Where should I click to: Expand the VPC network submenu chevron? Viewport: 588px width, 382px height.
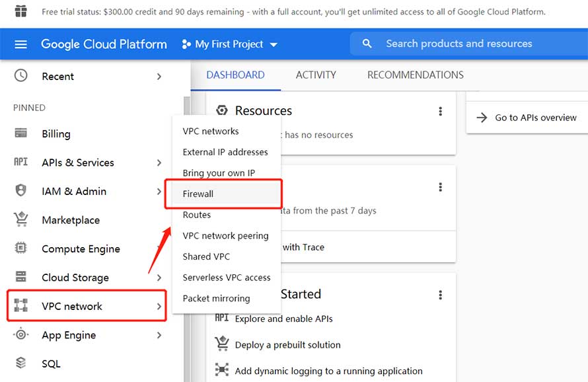159,306
